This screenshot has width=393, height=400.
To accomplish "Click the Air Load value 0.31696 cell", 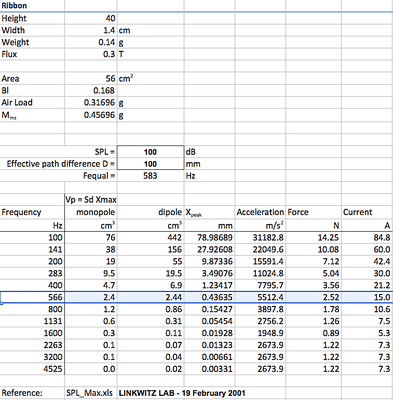I will click(91, 102).
